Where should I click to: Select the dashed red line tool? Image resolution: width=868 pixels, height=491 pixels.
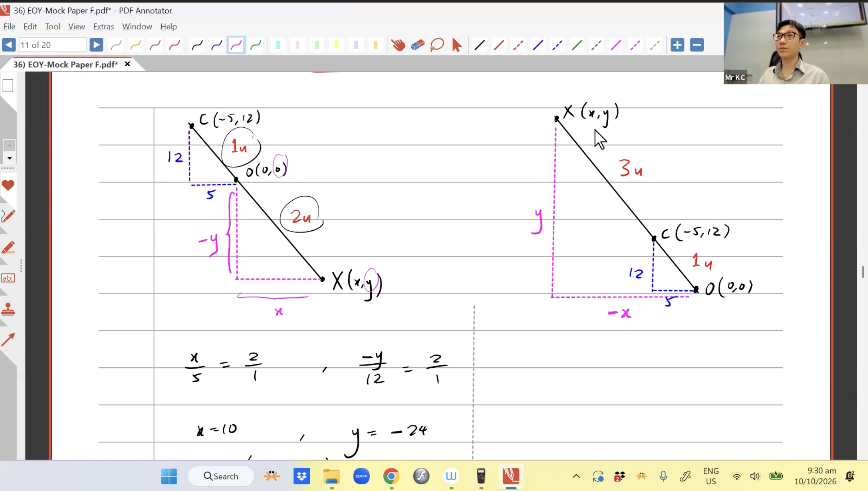[518, 45]
